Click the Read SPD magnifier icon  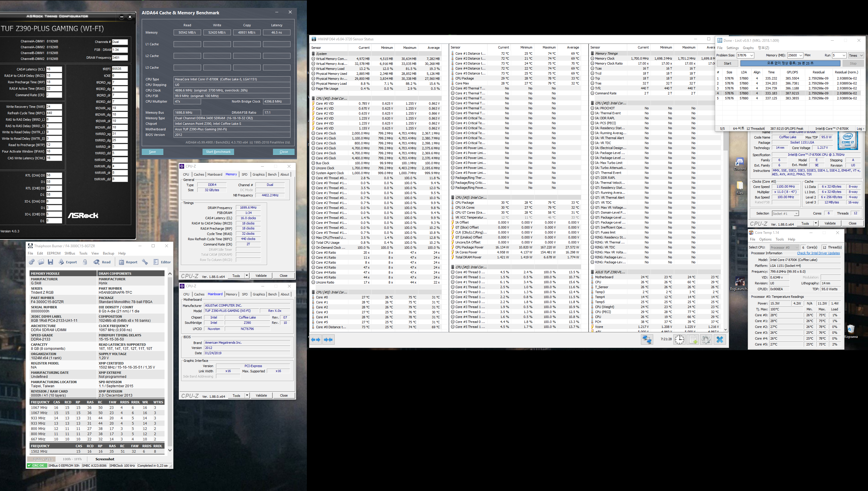97,262
